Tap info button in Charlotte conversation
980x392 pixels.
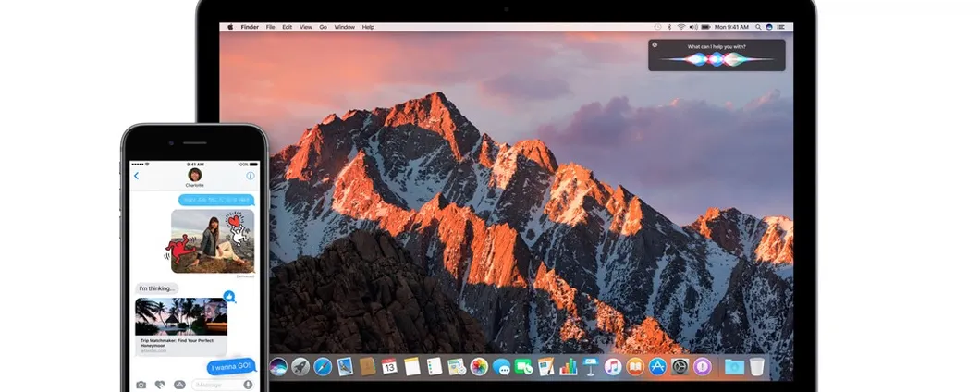[250, 176]
